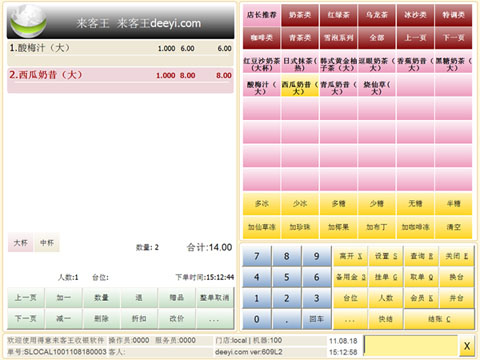Screen dimensions: 480x360
Task: Add topping 加仙草冻
Action: (x=262, y=227)
